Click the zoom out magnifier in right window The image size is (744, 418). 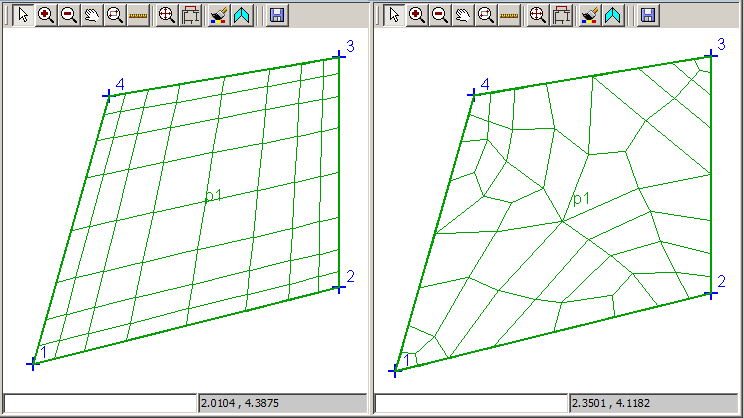(440, 15)
